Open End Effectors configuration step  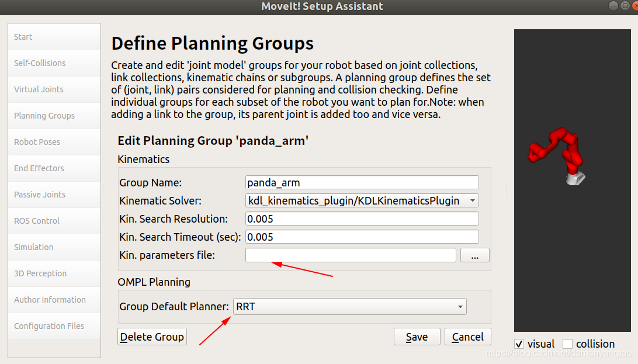[x=54, y=168]
